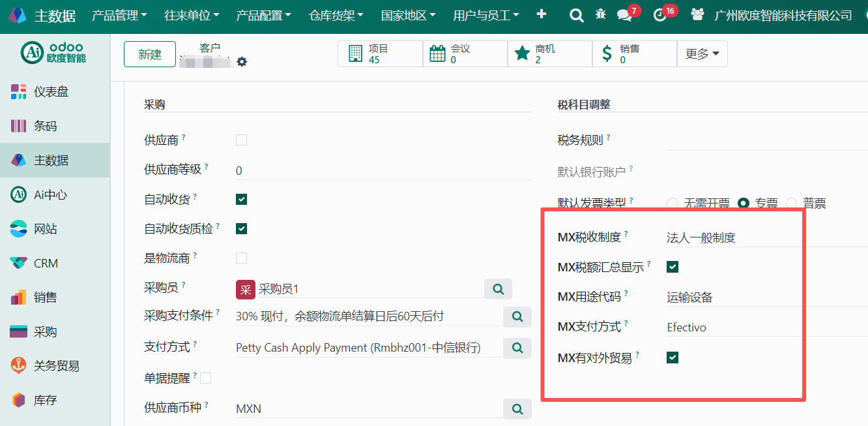Open 采购 in the sidebar
Viewport: 868px width, 426px height.
coord(55,331)
